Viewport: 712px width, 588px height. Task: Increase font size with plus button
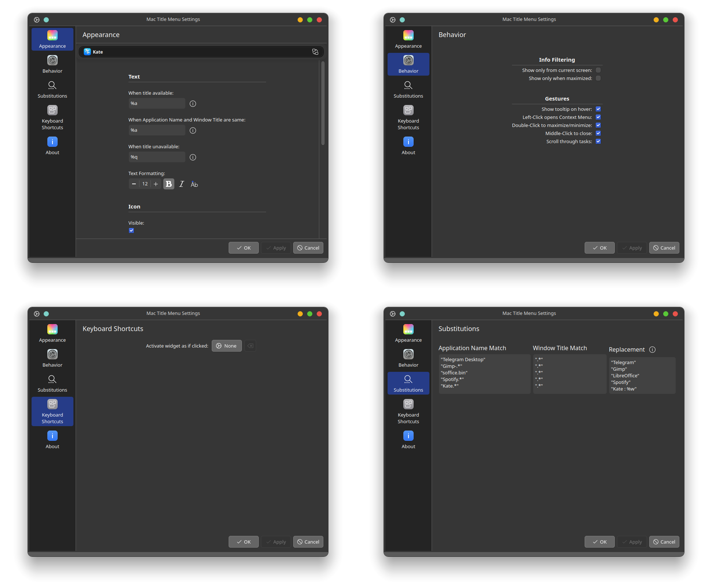click(156, 184)
